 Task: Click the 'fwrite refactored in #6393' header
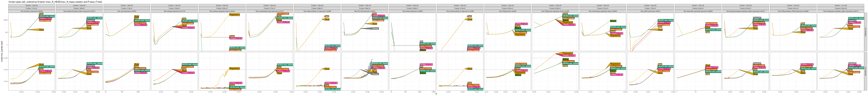coord(412,11)
